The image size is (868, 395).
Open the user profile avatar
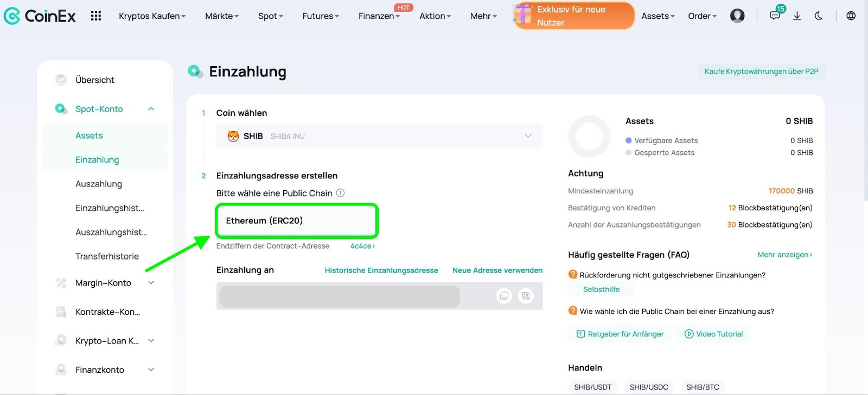[737, 16]
